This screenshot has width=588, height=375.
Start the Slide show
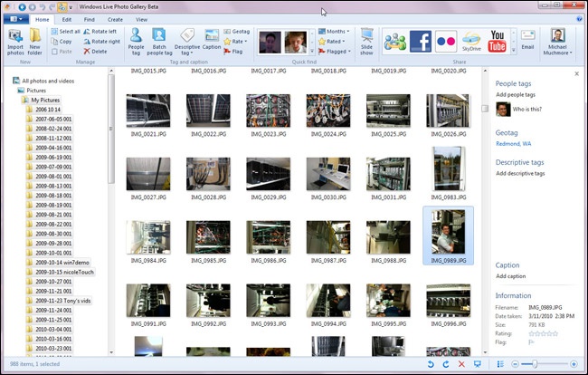(x=366, y=42)
